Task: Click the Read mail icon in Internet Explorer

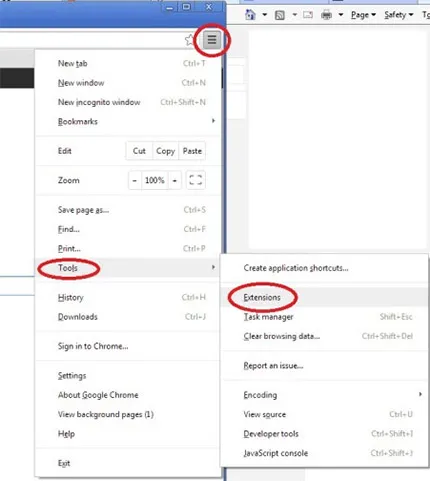Action: 308,15
